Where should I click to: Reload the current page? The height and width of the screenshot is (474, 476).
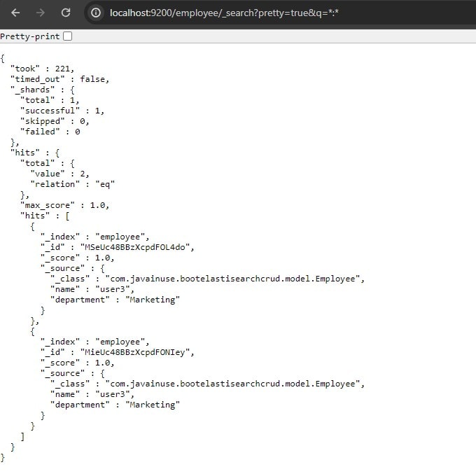point(66,13)
